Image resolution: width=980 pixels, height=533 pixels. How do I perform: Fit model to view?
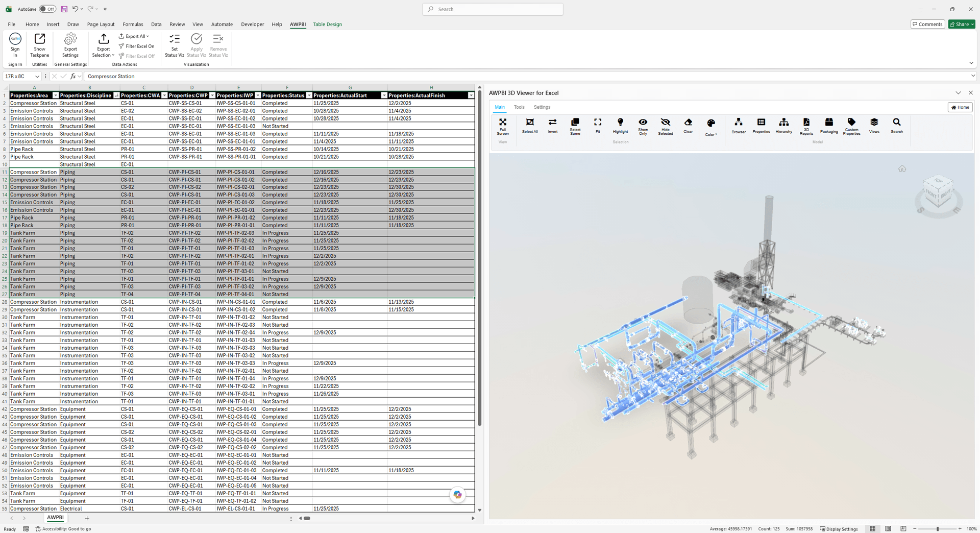click(x=598, y=126)
